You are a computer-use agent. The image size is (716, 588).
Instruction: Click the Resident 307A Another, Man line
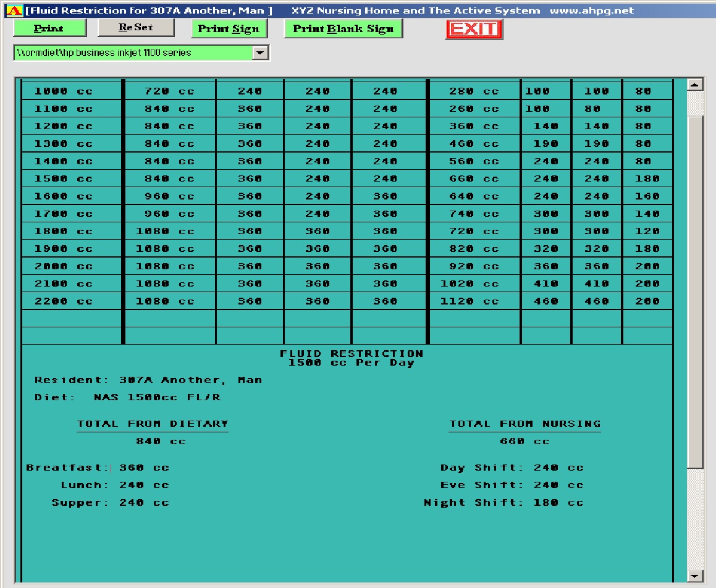pos(148,380)
